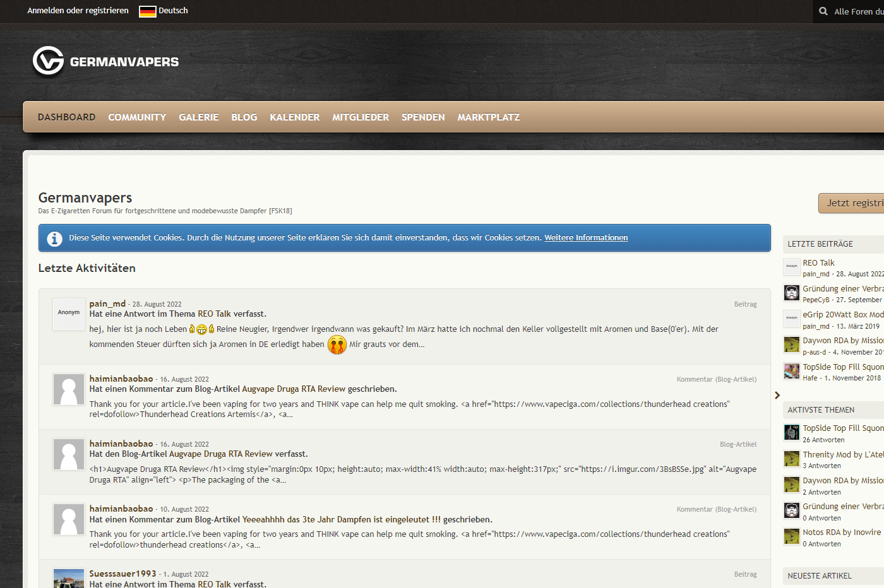
Task: Open Weitere Informationen cookie link
Action: click(586, 238)
